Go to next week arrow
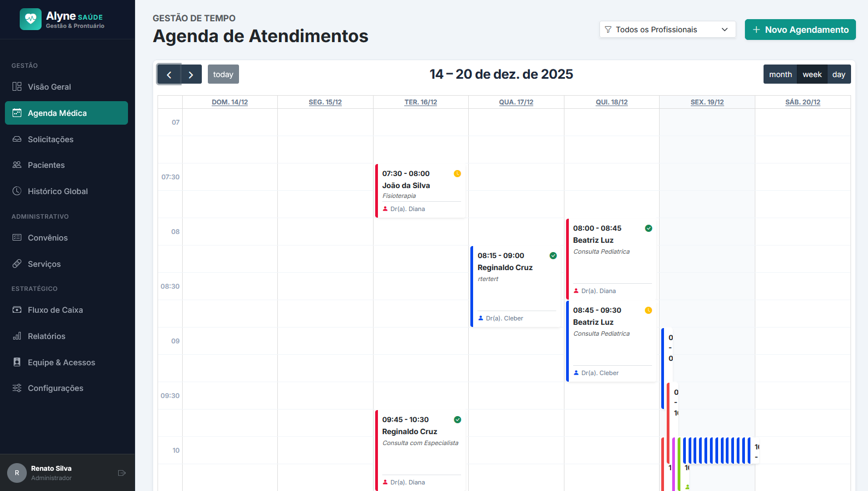The height and width of the screenshot is (491, 868). click(191, 74)
